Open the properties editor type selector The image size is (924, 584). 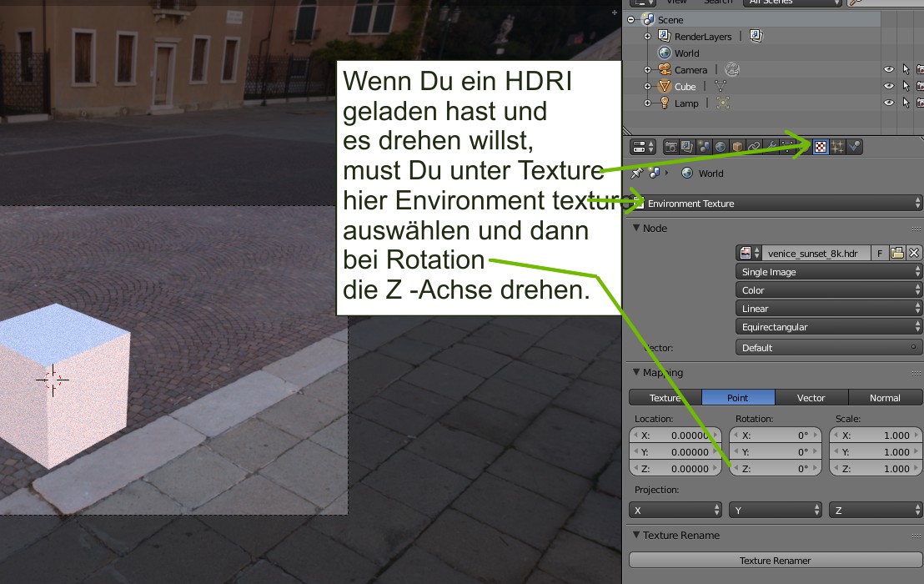pos(643,147)
